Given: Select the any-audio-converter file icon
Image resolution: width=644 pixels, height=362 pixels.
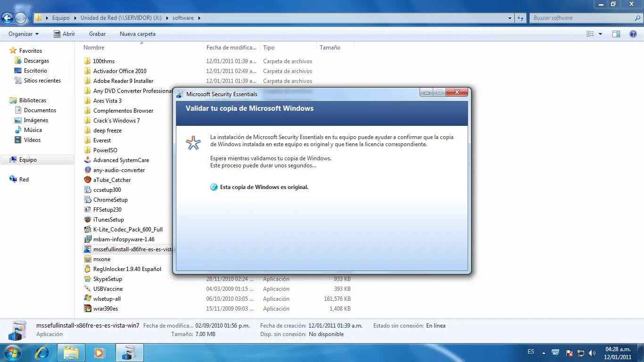Looking at the screenshot, I should click(x=87, y=170).
